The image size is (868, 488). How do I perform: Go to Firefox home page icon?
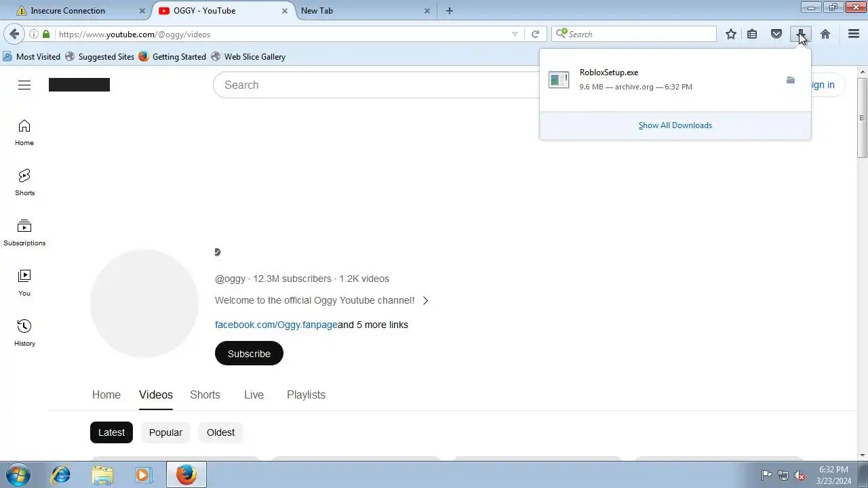tap(825, 34)
